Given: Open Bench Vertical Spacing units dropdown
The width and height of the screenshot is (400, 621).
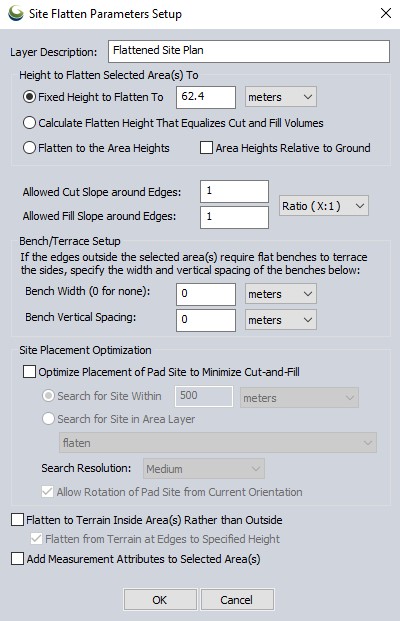Looking at the screenshot, I should (280, 320).
